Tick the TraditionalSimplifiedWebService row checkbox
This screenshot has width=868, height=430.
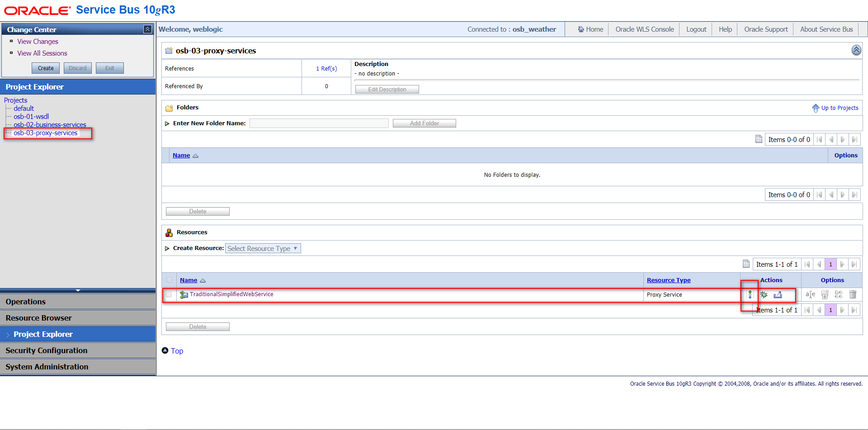point(169,294)
